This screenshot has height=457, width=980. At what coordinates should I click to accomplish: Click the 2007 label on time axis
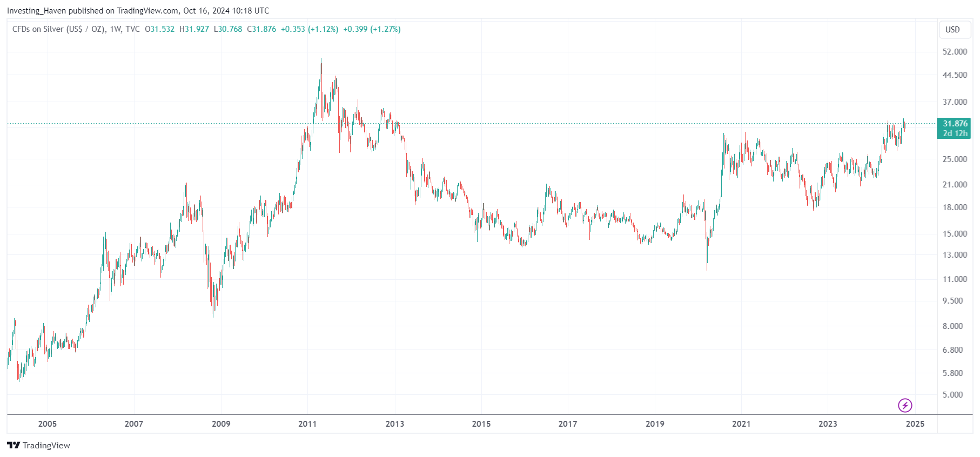[134, 424]
